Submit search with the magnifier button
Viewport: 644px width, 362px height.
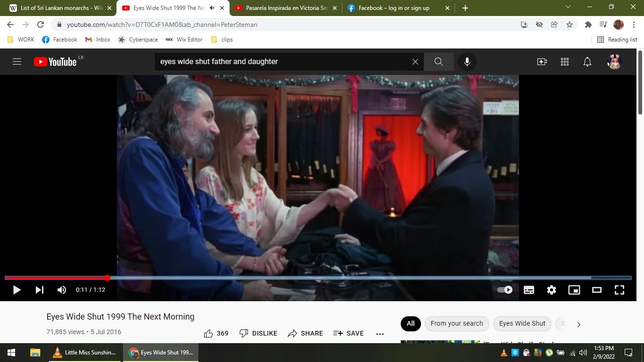439,62
